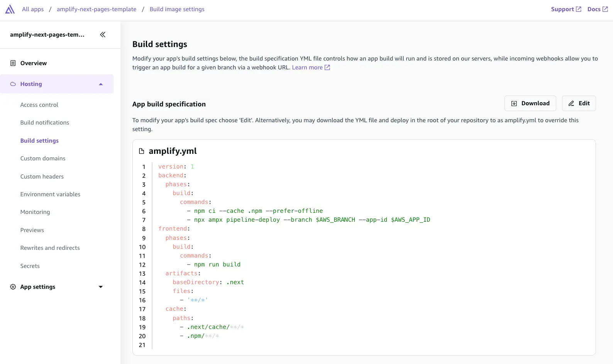Open Custom headers page
Viewport: 613px width, 364px height.
(x=42, y=177)
